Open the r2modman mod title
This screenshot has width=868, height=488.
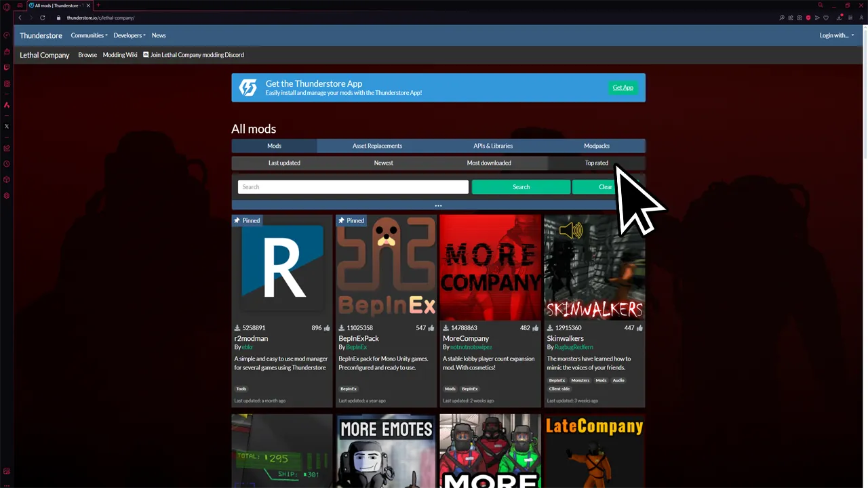point(251,338)
